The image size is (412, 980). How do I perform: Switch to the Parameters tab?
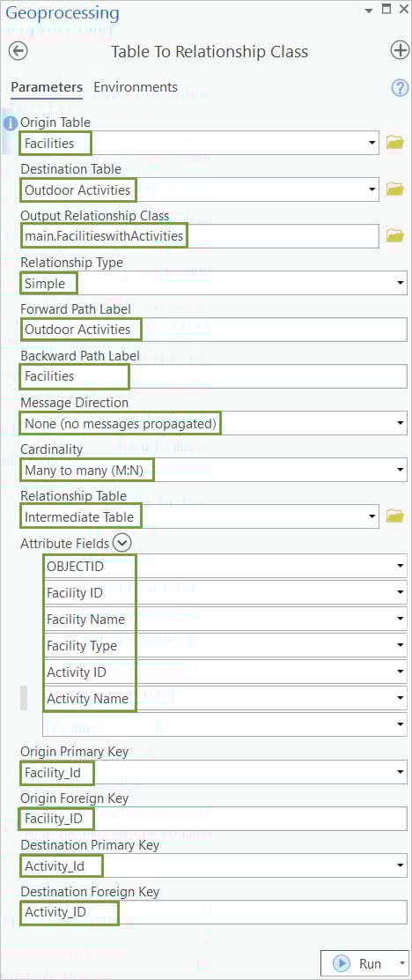click(47, 87)
